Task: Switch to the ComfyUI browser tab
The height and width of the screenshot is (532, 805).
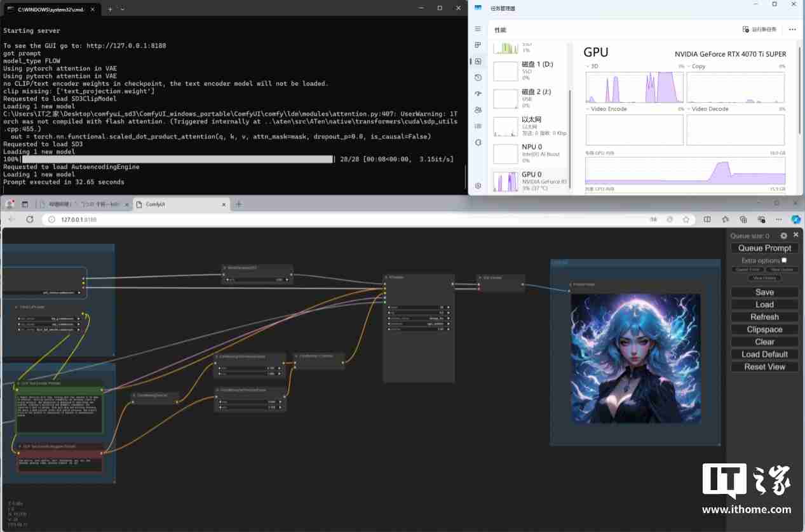Action: [172, 204]
